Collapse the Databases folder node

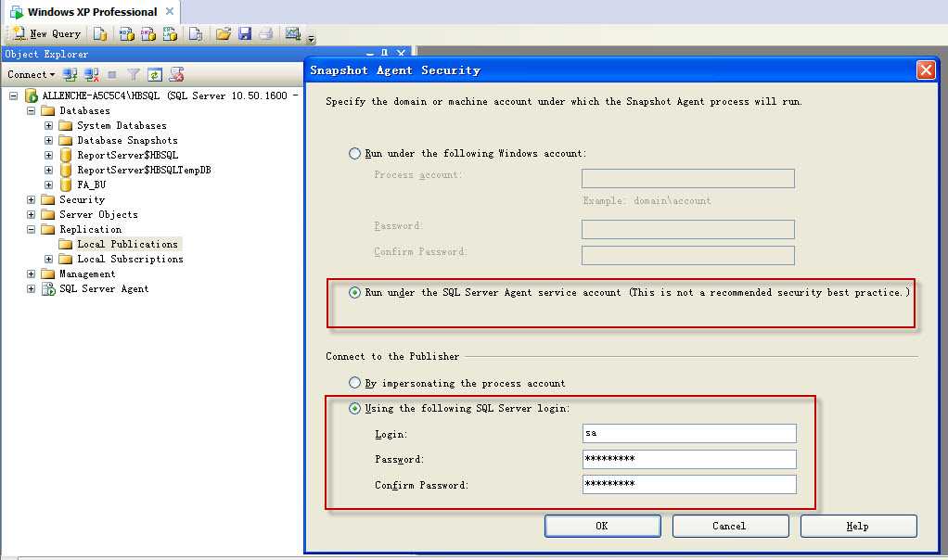click(x=31, y=111)
